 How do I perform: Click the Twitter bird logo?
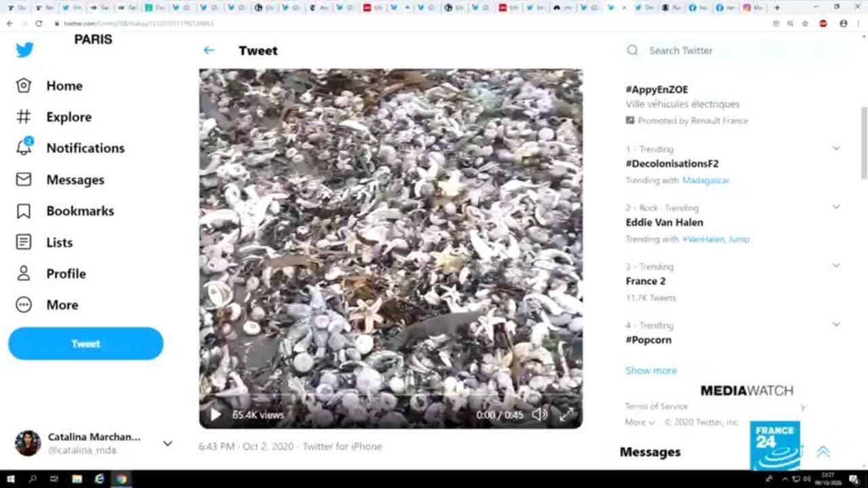pos(24,49)
